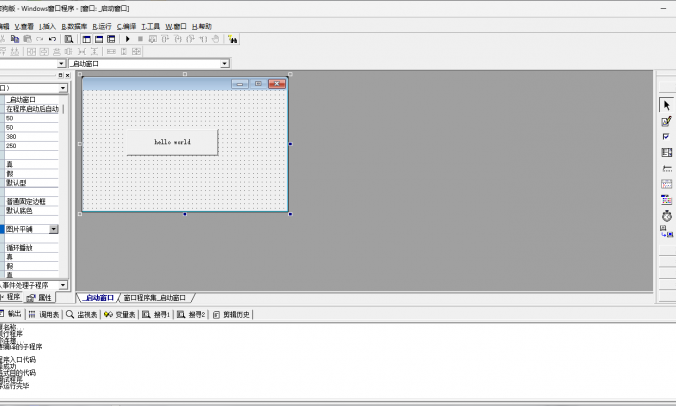Expand the event handler subroutine dropdown
This screenshot has width=676, height=406.
[x=63, y=285]
